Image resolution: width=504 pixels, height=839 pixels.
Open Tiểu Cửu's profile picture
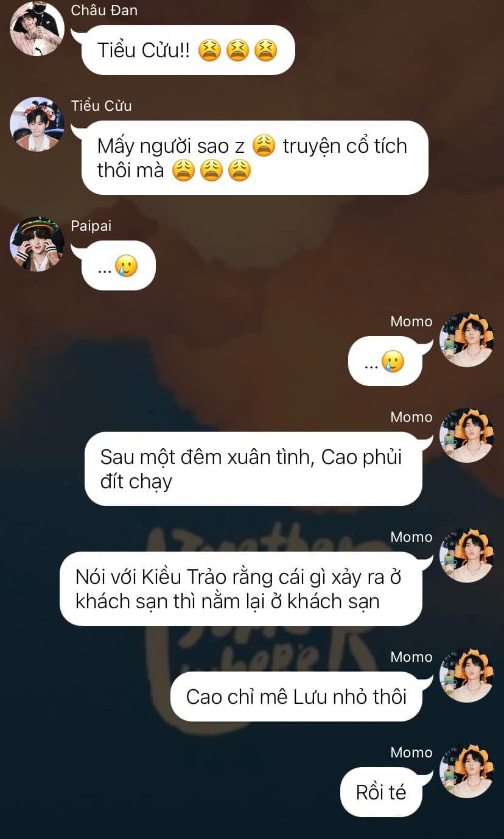(37, 124)
